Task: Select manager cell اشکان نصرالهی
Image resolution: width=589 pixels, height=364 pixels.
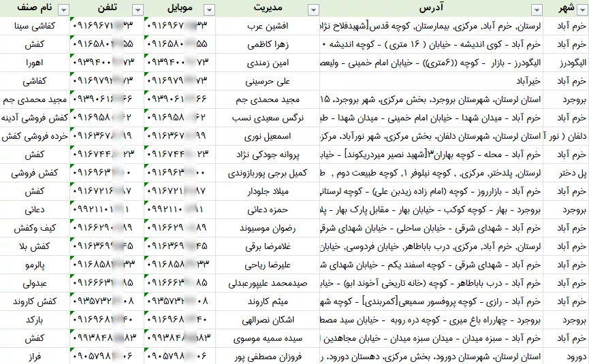Action: 268,320
